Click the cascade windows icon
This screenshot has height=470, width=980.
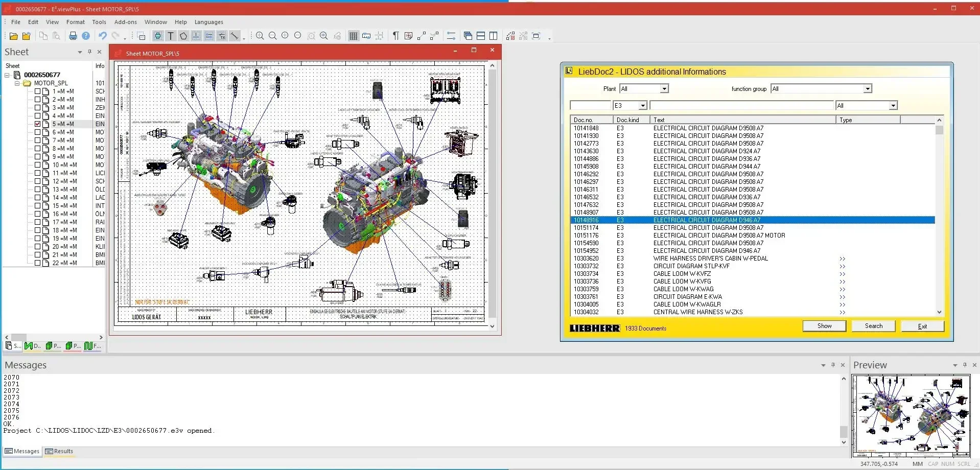[468, 36]
